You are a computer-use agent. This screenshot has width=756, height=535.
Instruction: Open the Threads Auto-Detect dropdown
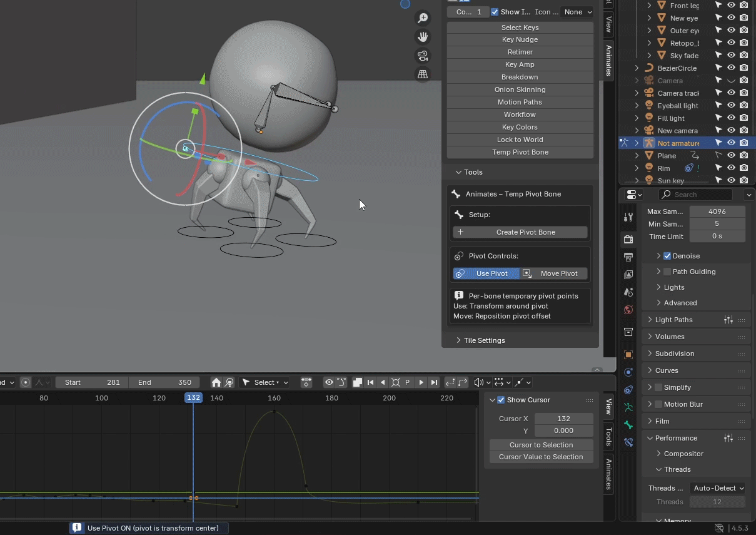pyautogui.click(x=718, y=488)
